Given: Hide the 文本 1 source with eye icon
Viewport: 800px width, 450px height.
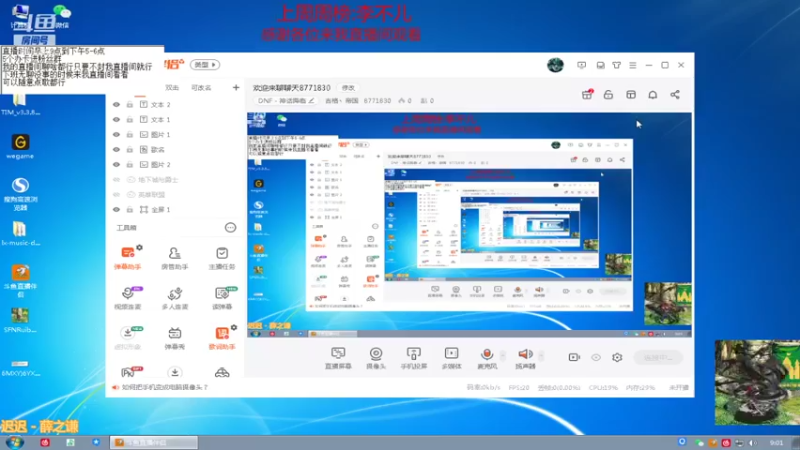Looking at the screenshot, I should [x=116, y=119].
